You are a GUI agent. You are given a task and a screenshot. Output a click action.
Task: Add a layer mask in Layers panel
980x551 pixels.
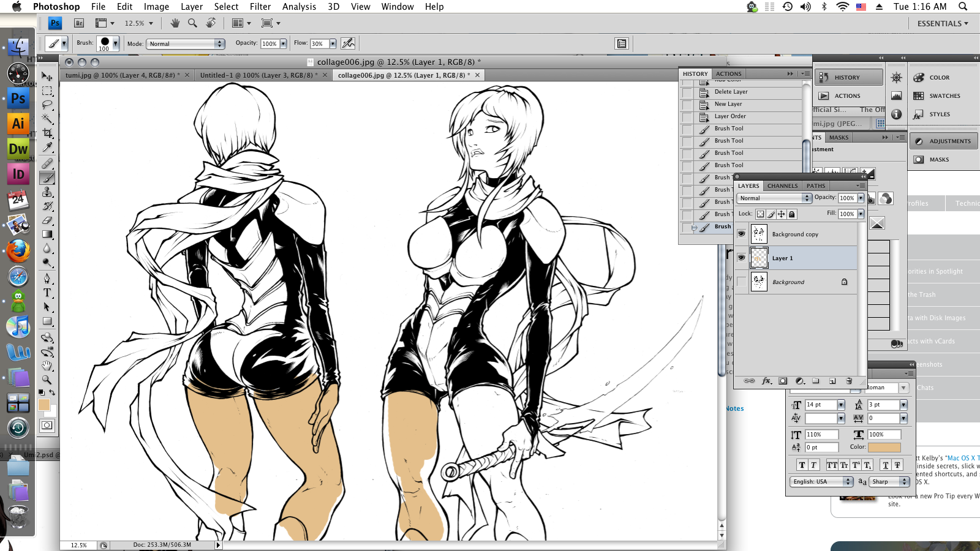(783, 381)
